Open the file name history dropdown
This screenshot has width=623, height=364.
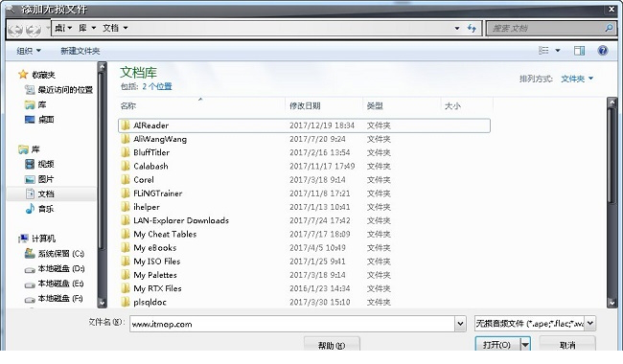click(x=460, y=324)
